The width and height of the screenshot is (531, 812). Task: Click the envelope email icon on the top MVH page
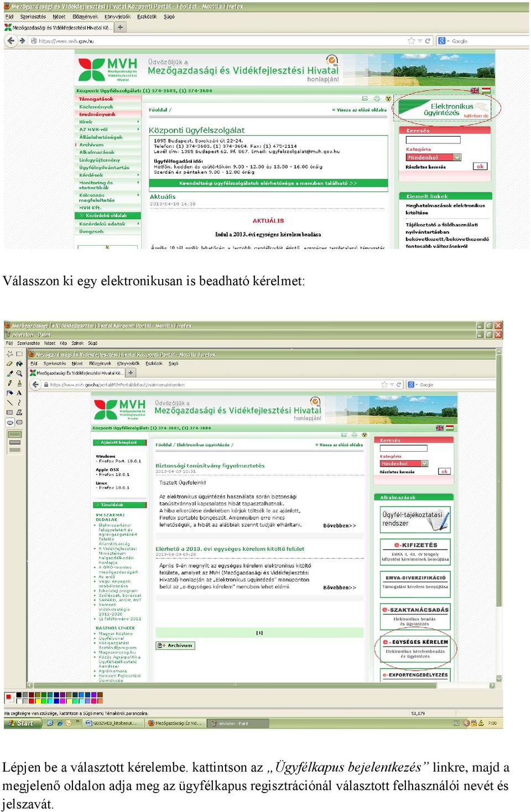point(365,99)
